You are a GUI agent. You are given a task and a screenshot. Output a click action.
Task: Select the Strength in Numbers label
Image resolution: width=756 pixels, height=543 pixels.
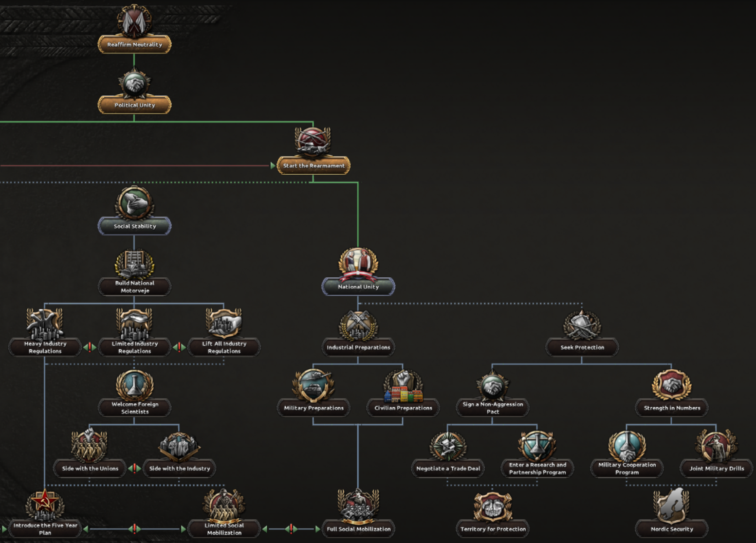point(672,408)
